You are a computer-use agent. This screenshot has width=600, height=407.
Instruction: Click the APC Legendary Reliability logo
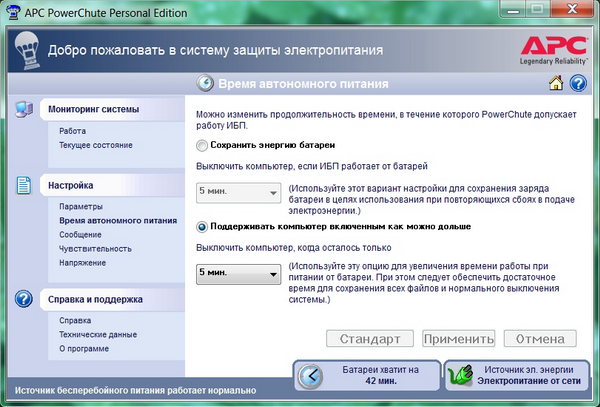coord(554,50)
